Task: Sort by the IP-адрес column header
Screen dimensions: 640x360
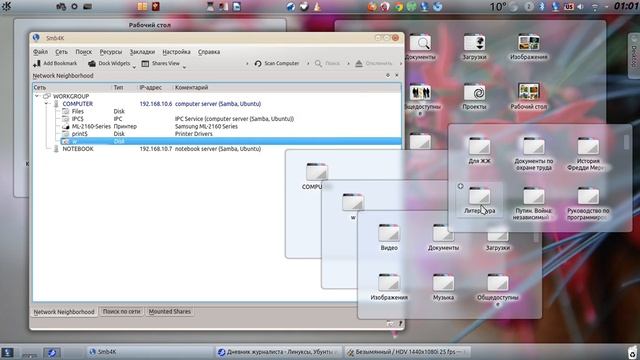Action: pos(155,87)
